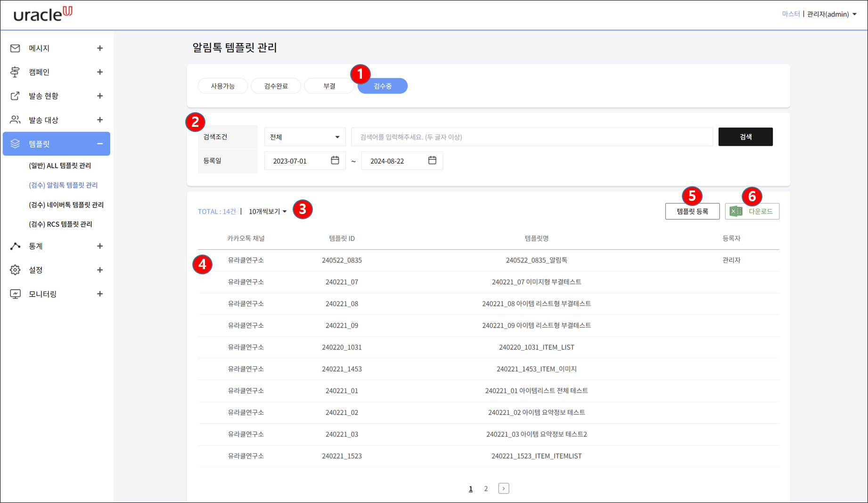Screen dimensions: 868x503
Task: Go to next page arrow
Action: (503, 488)
